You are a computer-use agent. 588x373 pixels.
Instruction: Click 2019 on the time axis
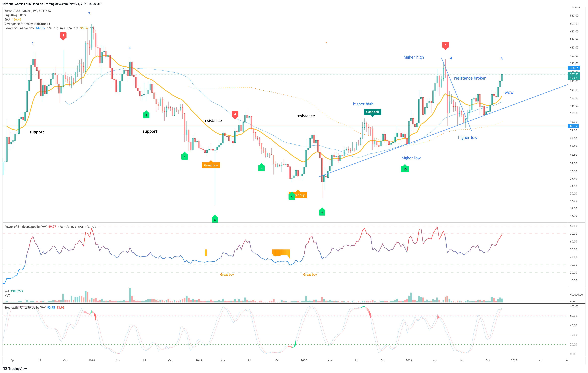[199, 361]
